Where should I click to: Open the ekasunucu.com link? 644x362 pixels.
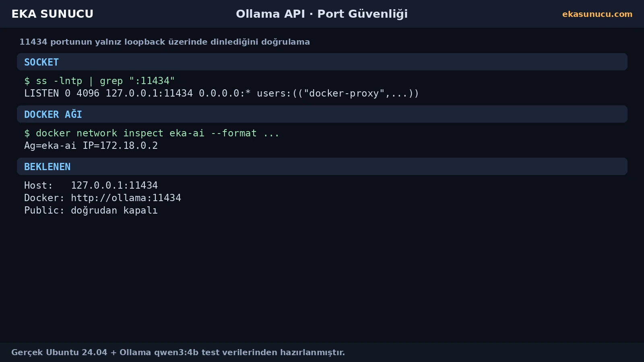[597, 14]
